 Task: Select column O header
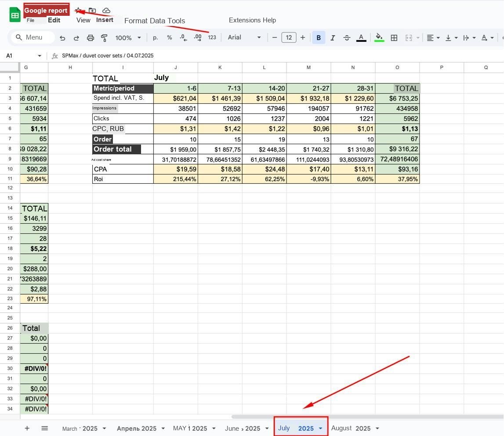pyautogui.click(x=397, y=67)
